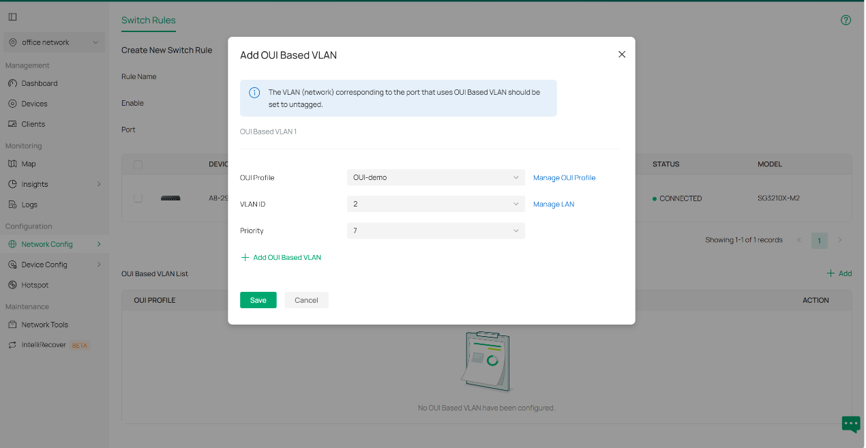The width and height of the screenshot is (866, 448).
Task: Click the Map icon in sidebar
Action: click(x=13, y=164)
